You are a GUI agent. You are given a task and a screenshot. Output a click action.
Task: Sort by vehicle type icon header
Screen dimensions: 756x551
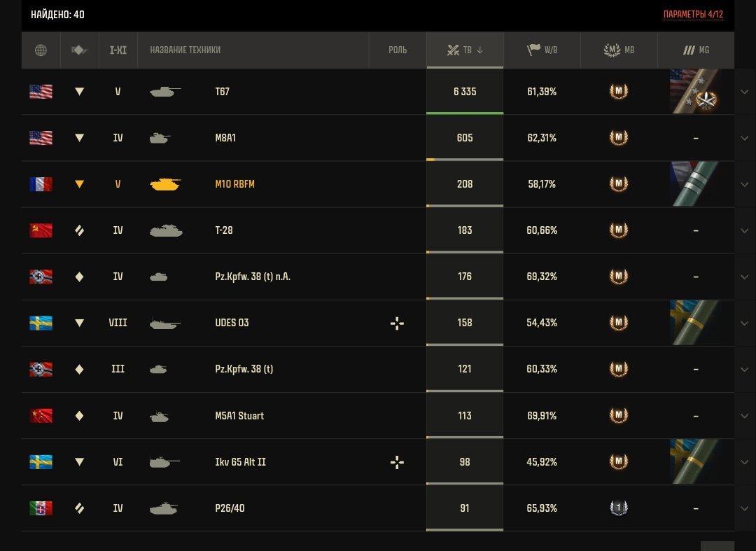point(80,50)
